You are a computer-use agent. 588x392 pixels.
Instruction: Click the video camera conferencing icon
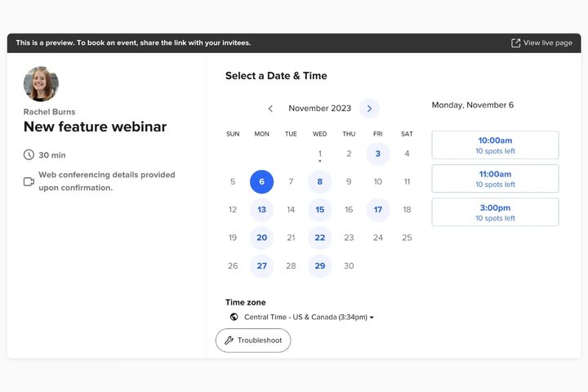click(29, 181)
